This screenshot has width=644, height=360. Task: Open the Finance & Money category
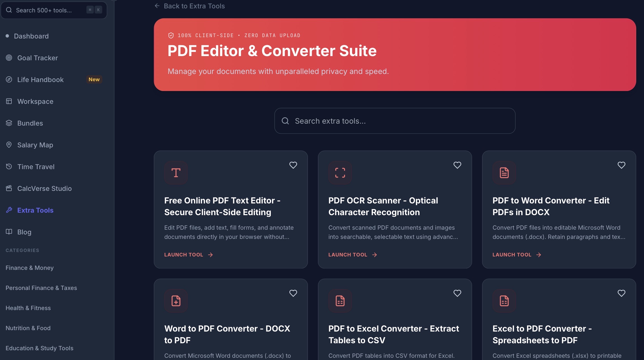(x=30, y=268)
